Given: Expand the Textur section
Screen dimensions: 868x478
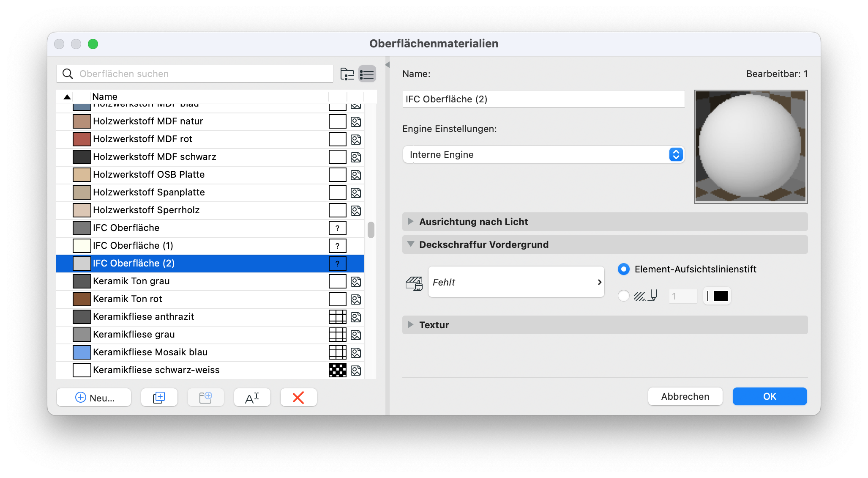Looking at the screenshot, I should 410,324.
